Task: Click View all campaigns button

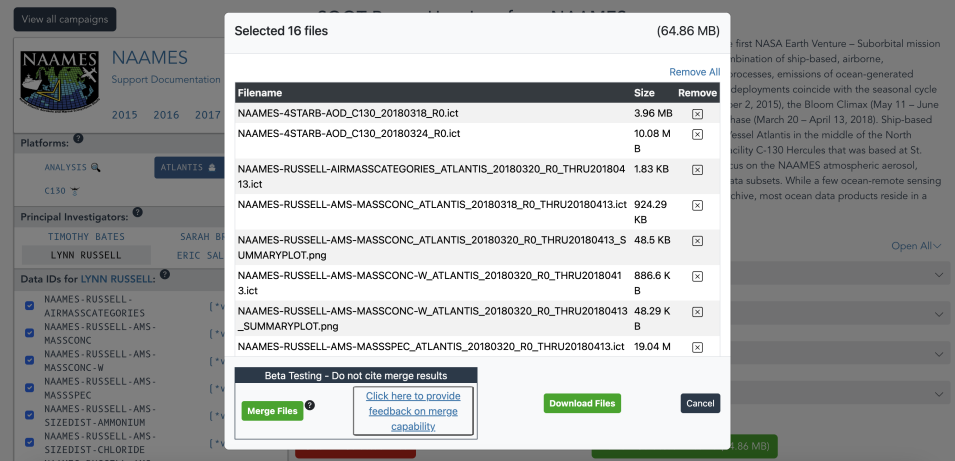Action: 65,19
